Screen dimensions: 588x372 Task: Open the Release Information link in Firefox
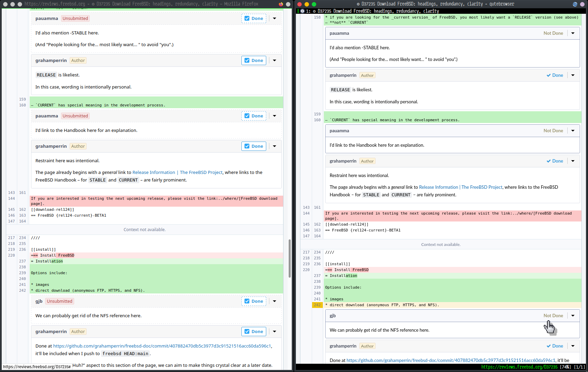154,173
